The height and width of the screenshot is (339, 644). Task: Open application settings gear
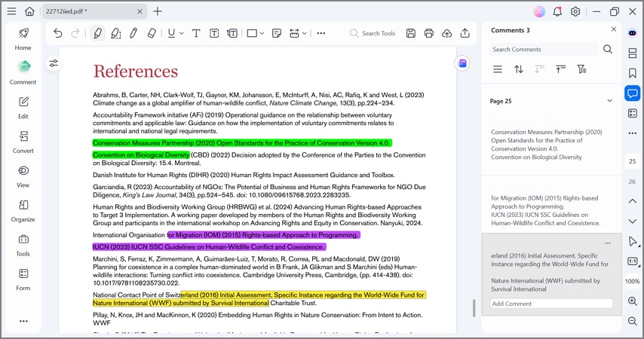[575, 11]
